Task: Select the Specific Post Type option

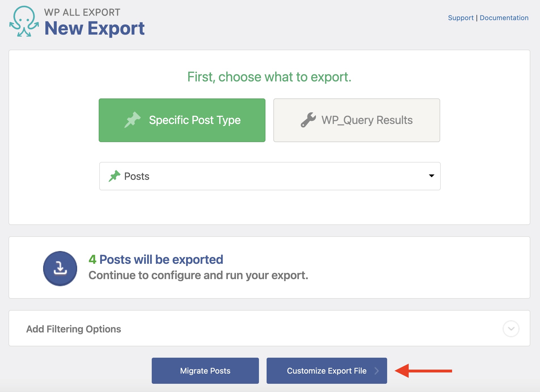Action: click(182, 120)
